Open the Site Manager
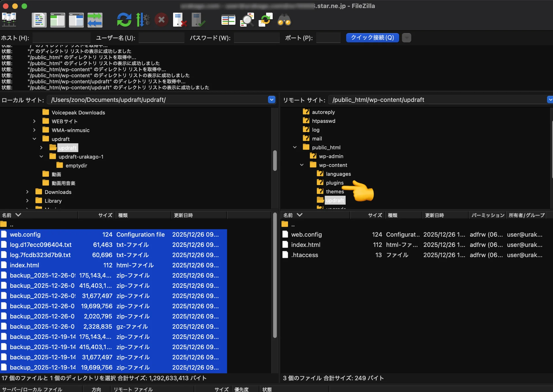 [9, 20]
